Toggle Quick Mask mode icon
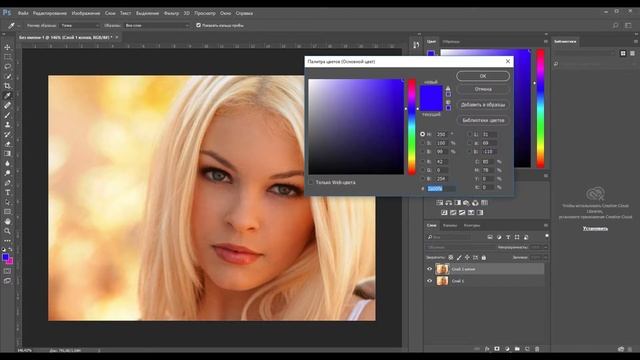The image size is (640, 360). pyautogui.click(x=7, y=271)
